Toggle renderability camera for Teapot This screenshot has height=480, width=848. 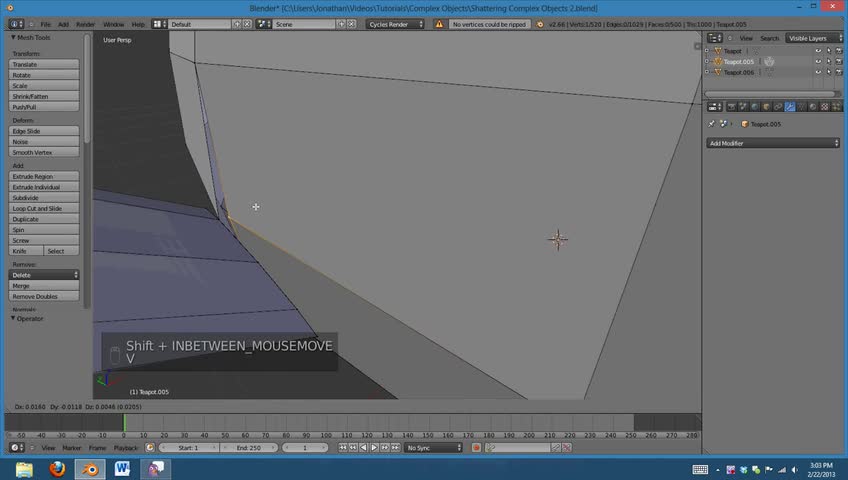tap(839, 51)
